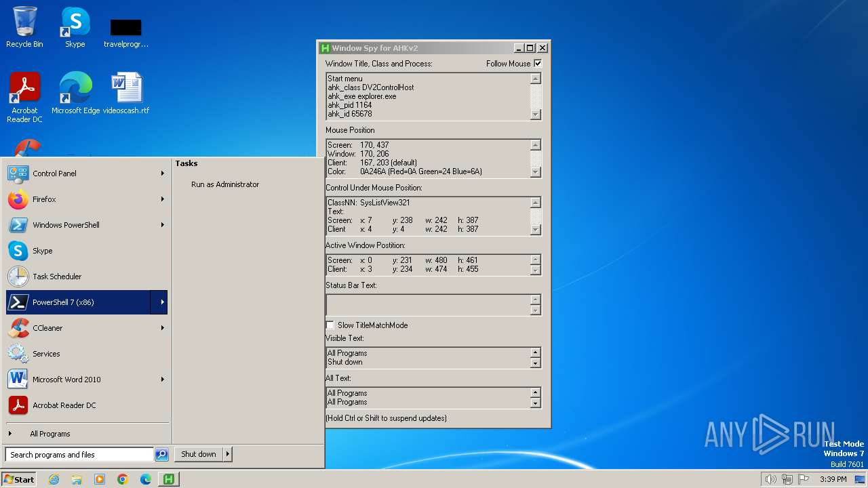
Task: Launch Skype from the desktop shortcut
Action: (75, 27)
